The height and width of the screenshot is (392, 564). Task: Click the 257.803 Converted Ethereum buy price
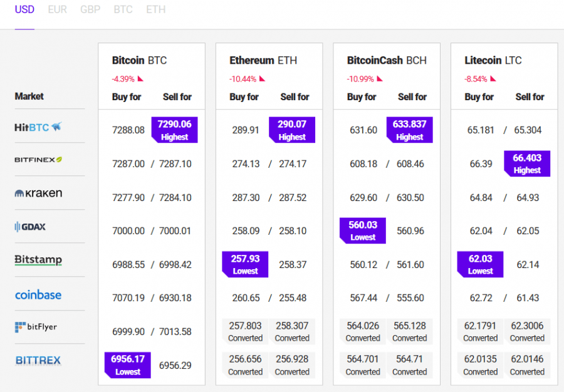(245, 332)
